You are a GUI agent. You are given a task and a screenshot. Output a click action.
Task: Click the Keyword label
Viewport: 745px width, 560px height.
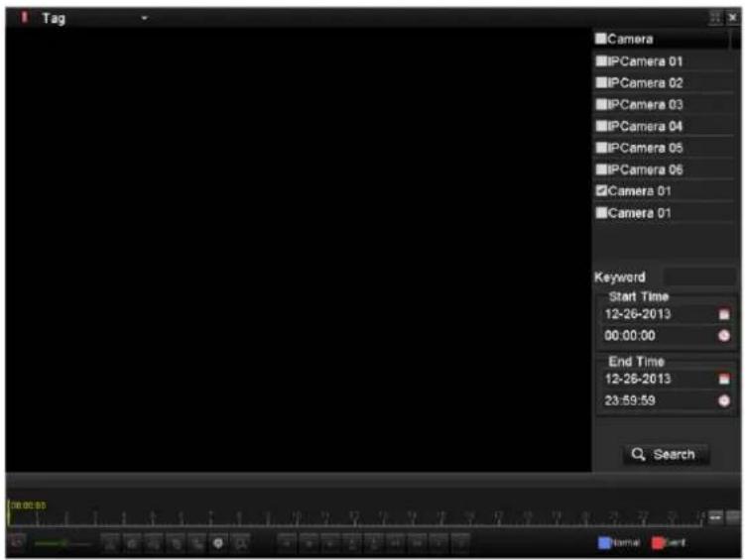(620, 277)
